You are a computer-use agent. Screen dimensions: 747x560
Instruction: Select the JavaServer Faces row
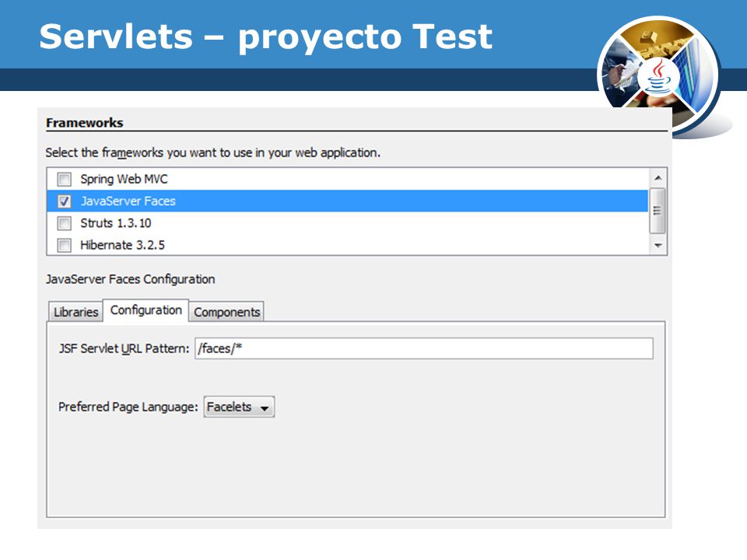tap(347, 201)
